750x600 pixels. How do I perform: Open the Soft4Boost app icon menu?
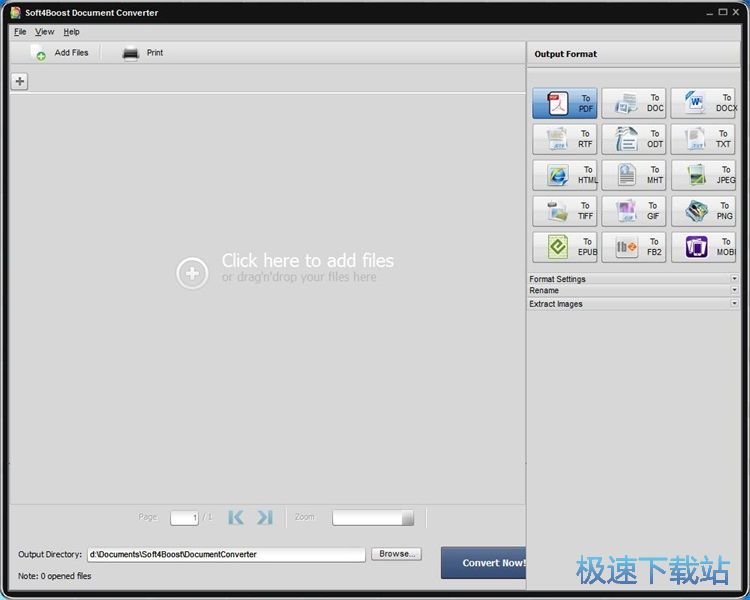click(x=16, y=12)
